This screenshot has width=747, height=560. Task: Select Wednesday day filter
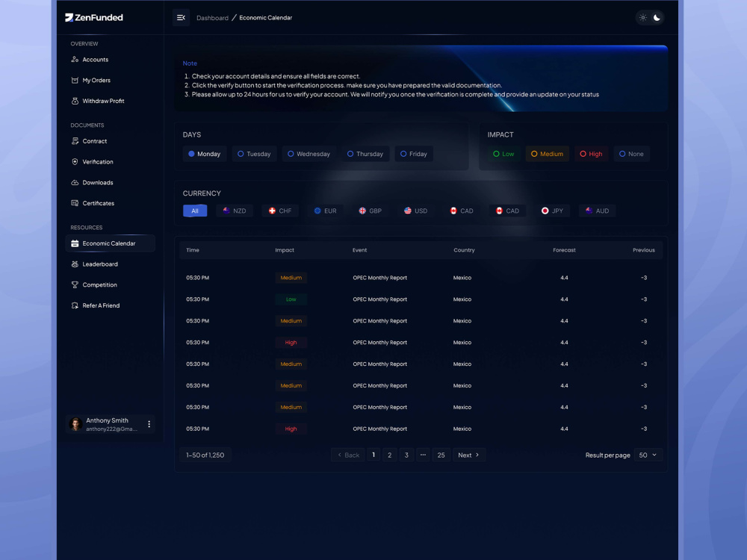309,154
